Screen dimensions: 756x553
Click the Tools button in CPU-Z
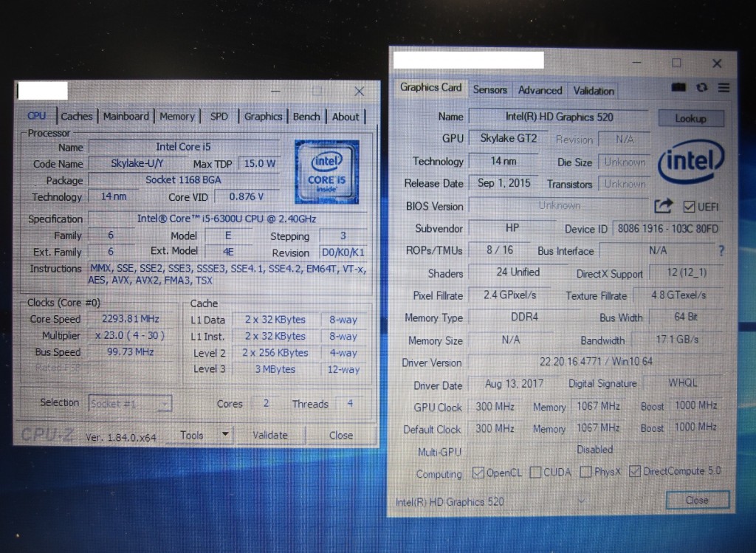coord(192,435)
